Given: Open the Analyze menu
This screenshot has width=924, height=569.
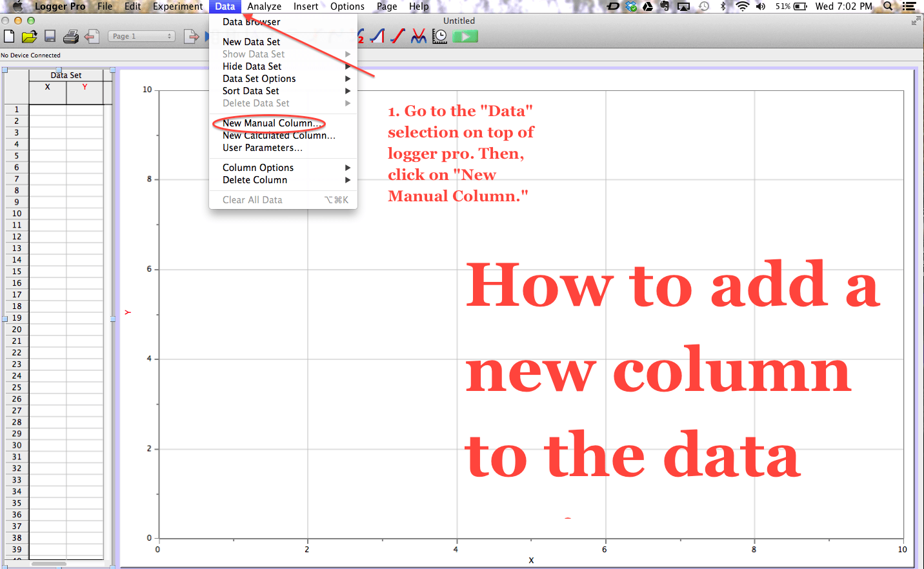Looking at the screenshot, I should pyautogui.click(x=265, y=6).
